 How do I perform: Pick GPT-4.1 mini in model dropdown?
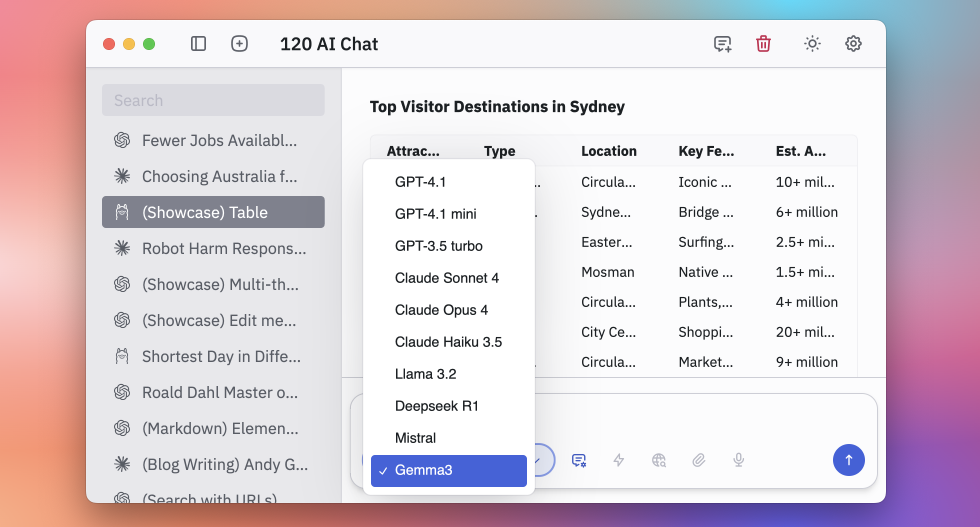435,214
